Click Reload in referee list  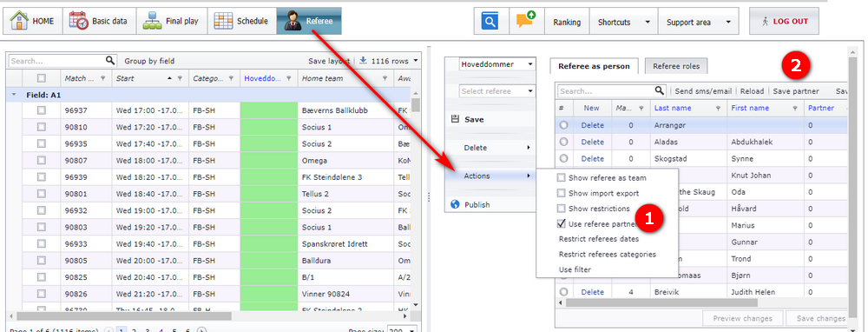point(752,91)
